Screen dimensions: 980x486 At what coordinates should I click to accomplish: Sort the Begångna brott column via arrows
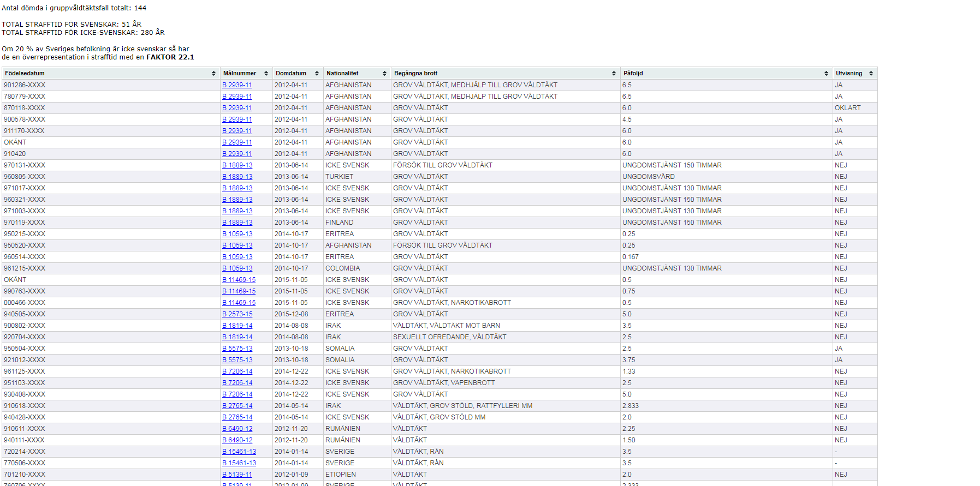coord(614,74)
